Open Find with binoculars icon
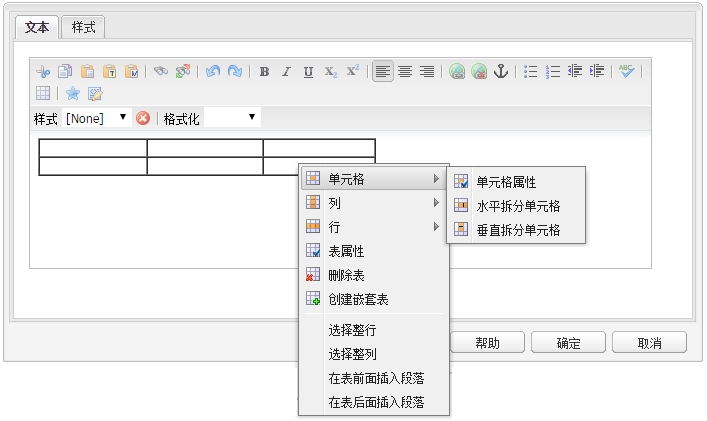 [161, 71]
